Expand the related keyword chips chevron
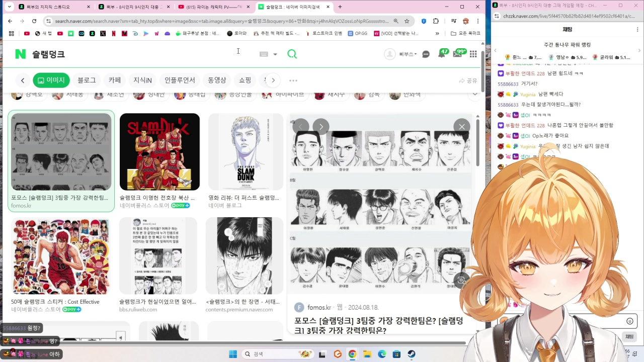The image size is (644, 362). coord(474,94)
